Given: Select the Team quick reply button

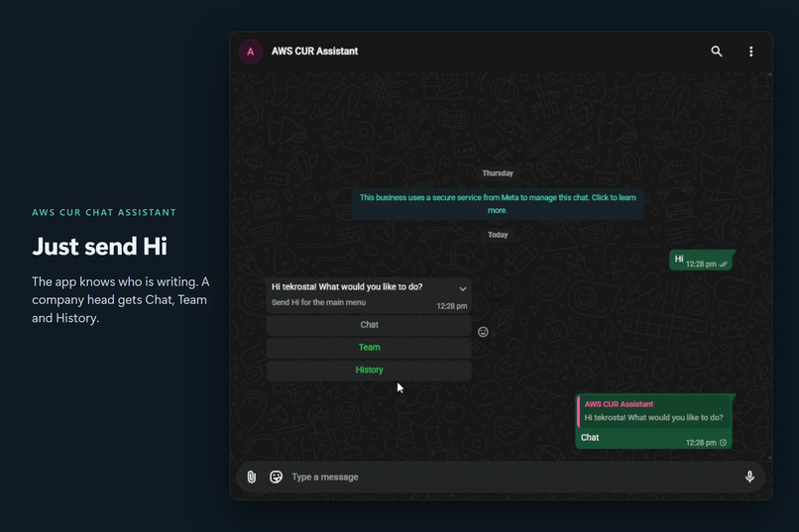Looking at the screenshot, I should (x=369, y=347).
